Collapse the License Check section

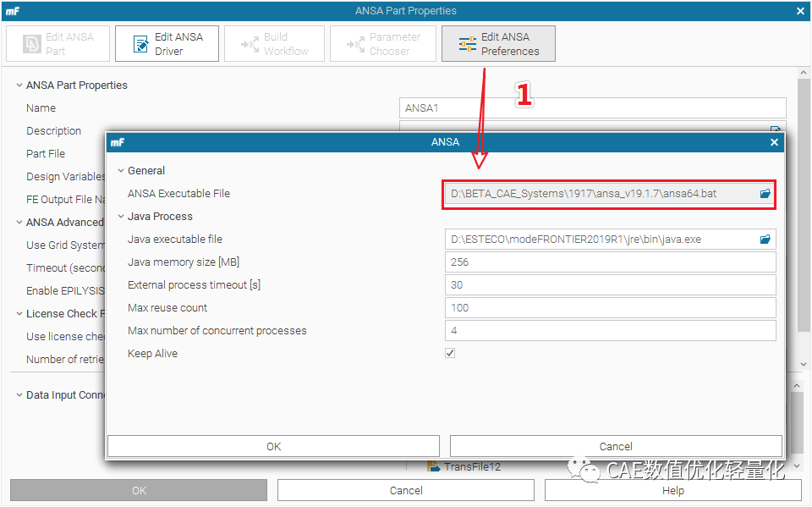19,314
